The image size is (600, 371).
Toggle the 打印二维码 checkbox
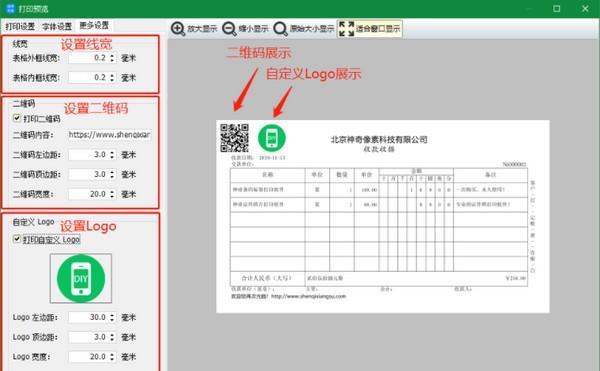17,118
